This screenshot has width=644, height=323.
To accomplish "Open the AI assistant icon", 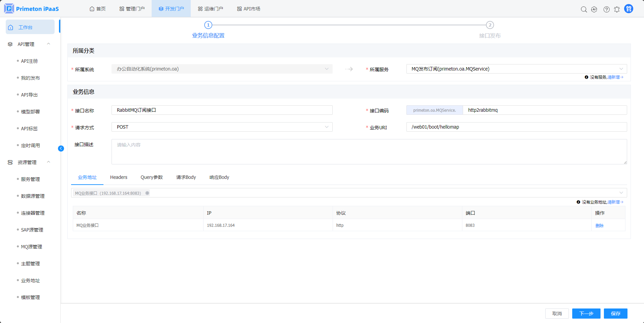I will [x=594, y=9].
